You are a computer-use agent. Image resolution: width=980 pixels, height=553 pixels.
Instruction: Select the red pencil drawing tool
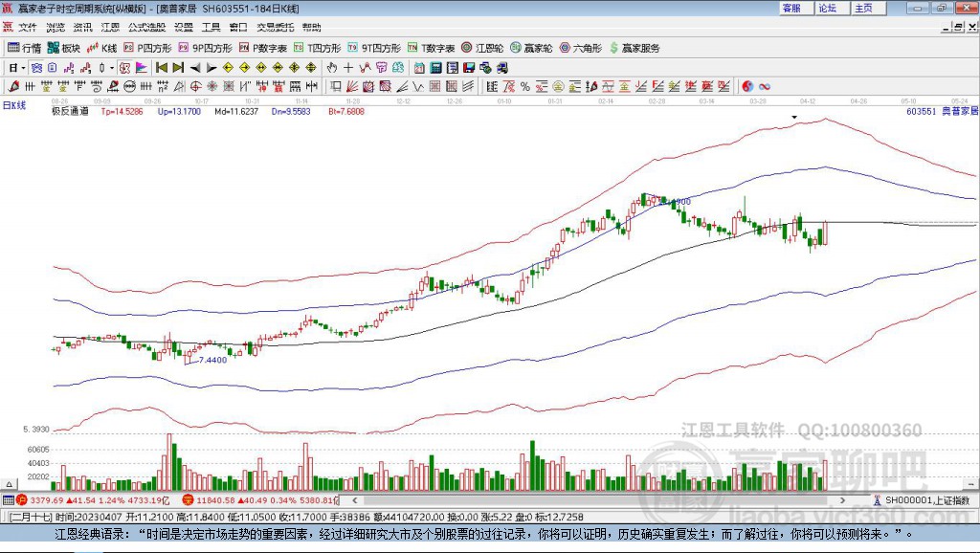[13, 87]
